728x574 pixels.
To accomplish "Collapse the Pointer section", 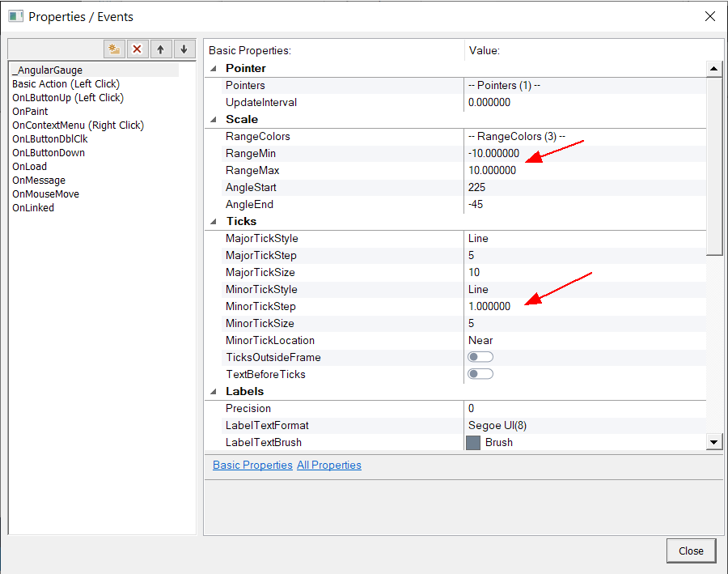I will 214,69.
